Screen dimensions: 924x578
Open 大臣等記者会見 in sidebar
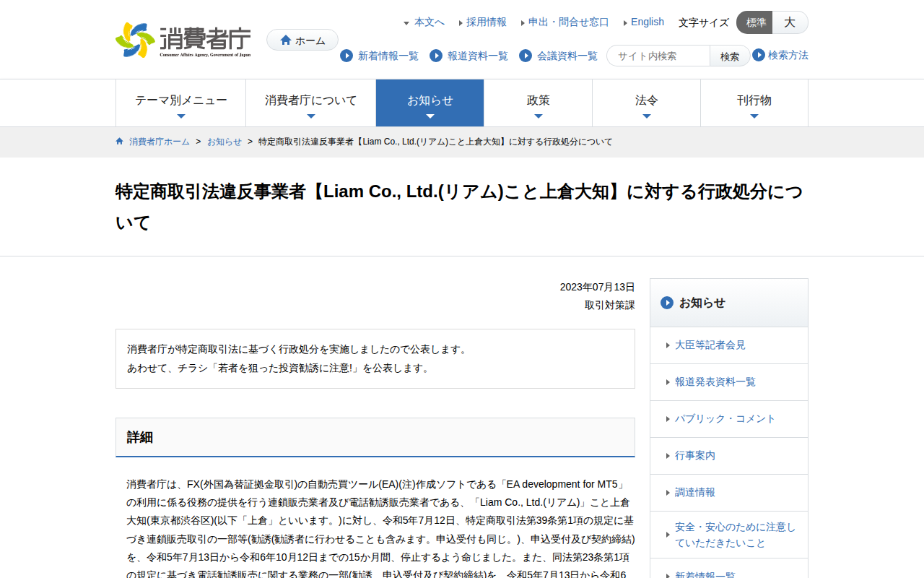tap(729, 345)
